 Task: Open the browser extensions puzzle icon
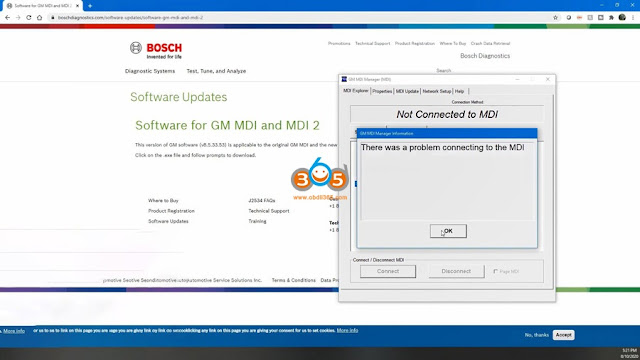pos(611,18)
